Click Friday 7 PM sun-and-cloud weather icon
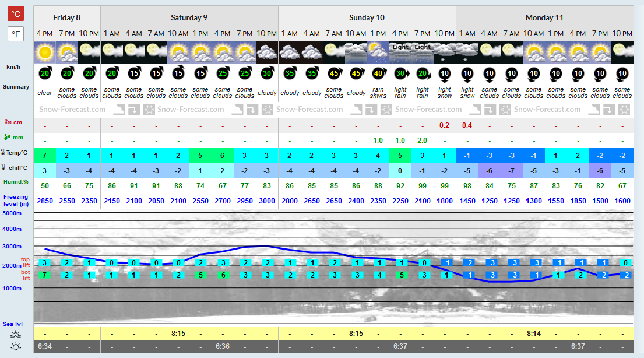This screenshot has height=358, width=644. tap(67, 52)
